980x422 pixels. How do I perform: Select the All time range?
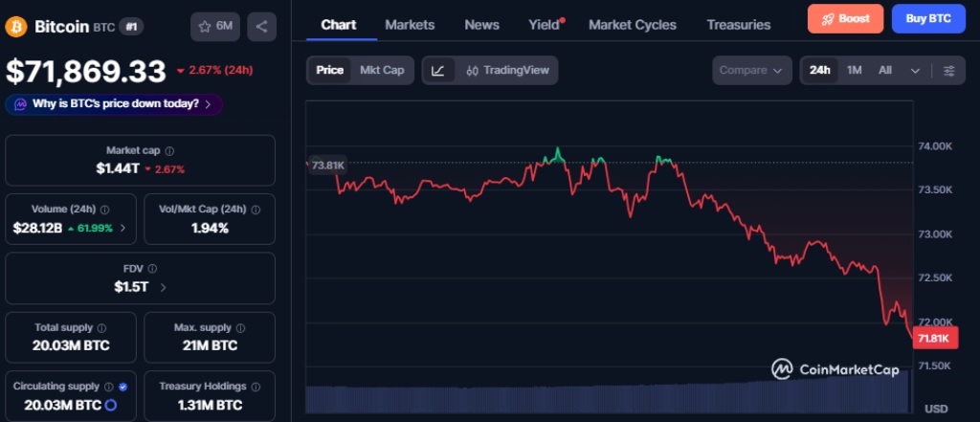[x=885, y=70]
